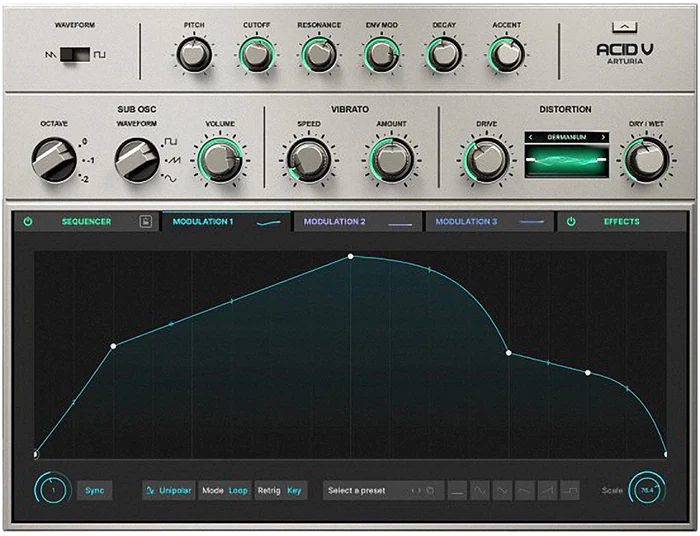700x536 pixels.
Task: Click the Accent knob
Action: [x=507, y=54]
